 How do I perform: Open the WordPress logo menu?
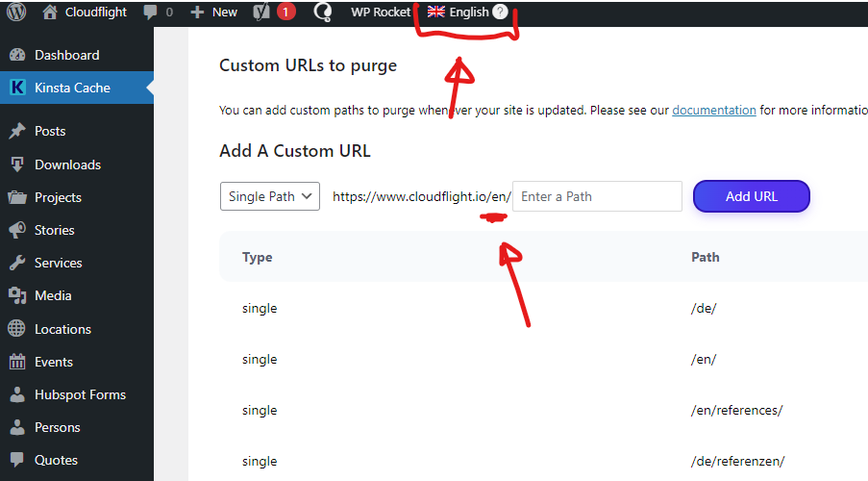pyautogui.click(x=16, y=12)
